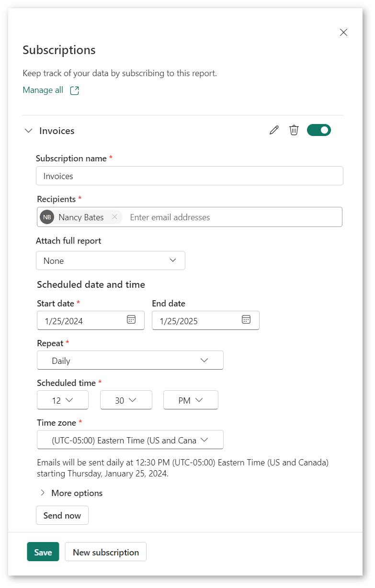Click the Nancy Bates recipient name
375x588 pixels.
pyautogui.click(x=81, y=217)
